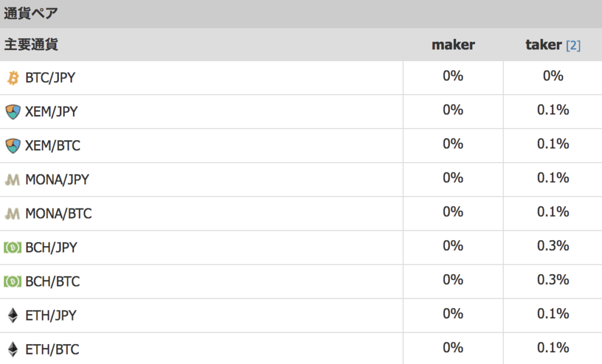Select the ETH/BTC pair label
Viewport: 602px width, 364px height.
(52, 350)
